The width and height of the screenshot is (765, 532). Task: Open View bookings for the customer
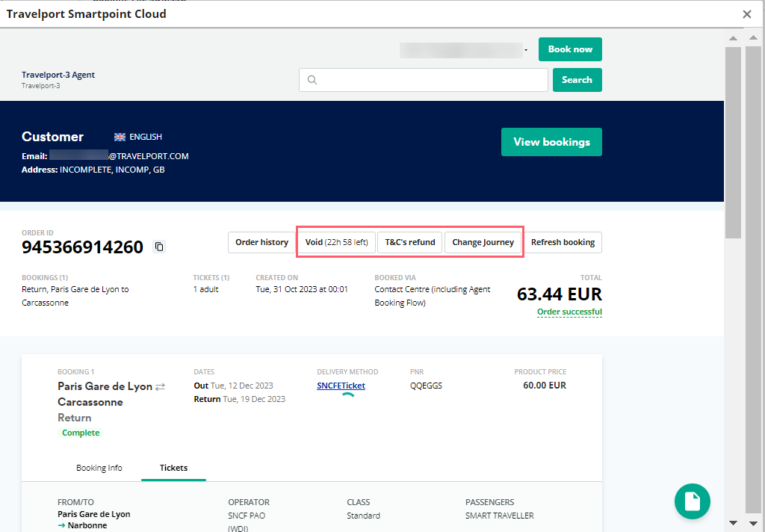point(551,142)
